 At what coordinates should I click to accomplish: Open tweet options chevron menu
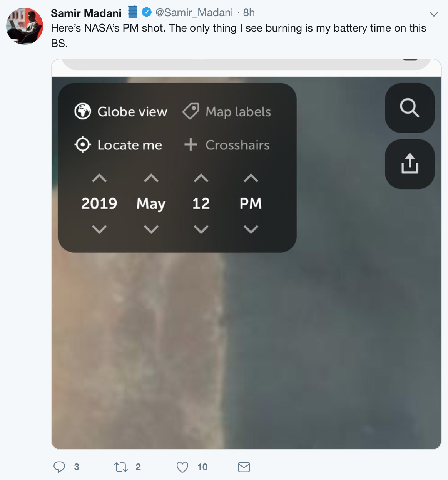(x=434, y=14)
